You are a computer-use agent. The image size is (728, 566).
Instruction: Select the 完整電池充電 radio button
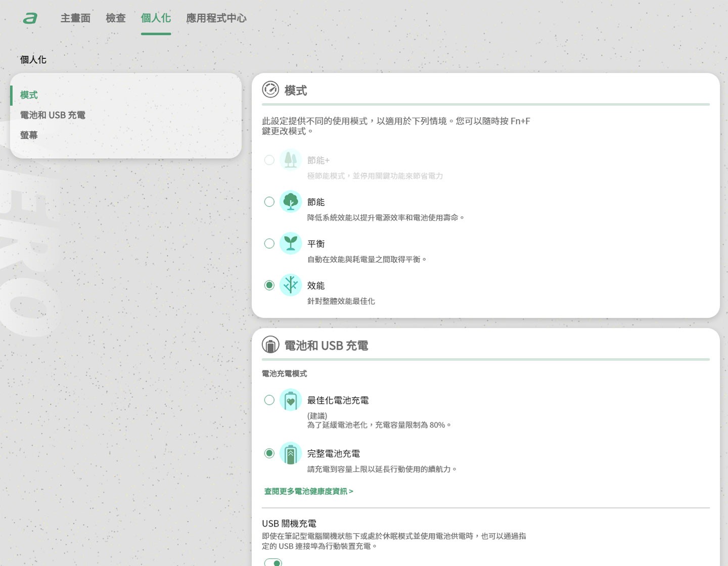[269, 453]
